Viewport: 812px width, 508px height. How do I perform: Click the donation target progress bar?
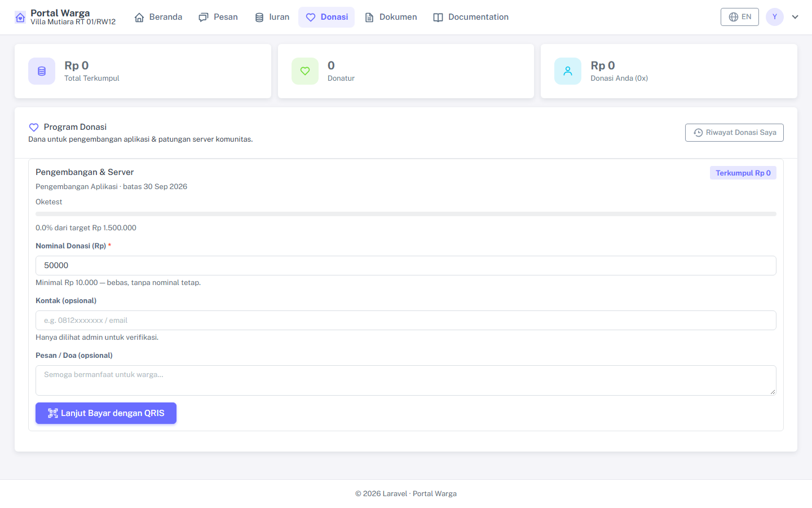click(406, 214)
